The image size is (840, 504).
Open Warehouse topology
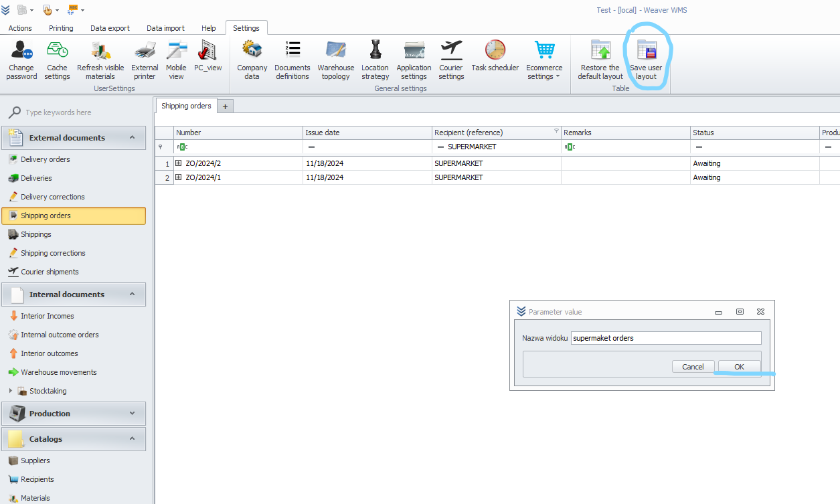coord(336,60)
